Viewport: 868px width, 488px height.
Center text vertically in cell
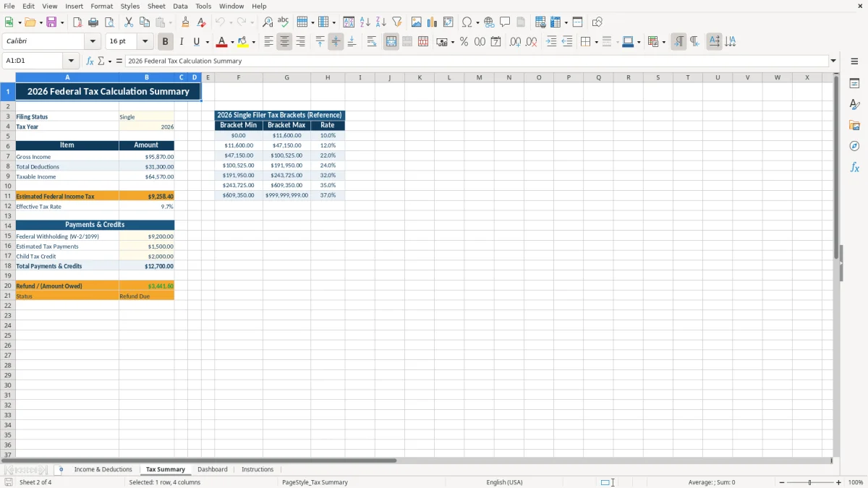click(336, 42)
